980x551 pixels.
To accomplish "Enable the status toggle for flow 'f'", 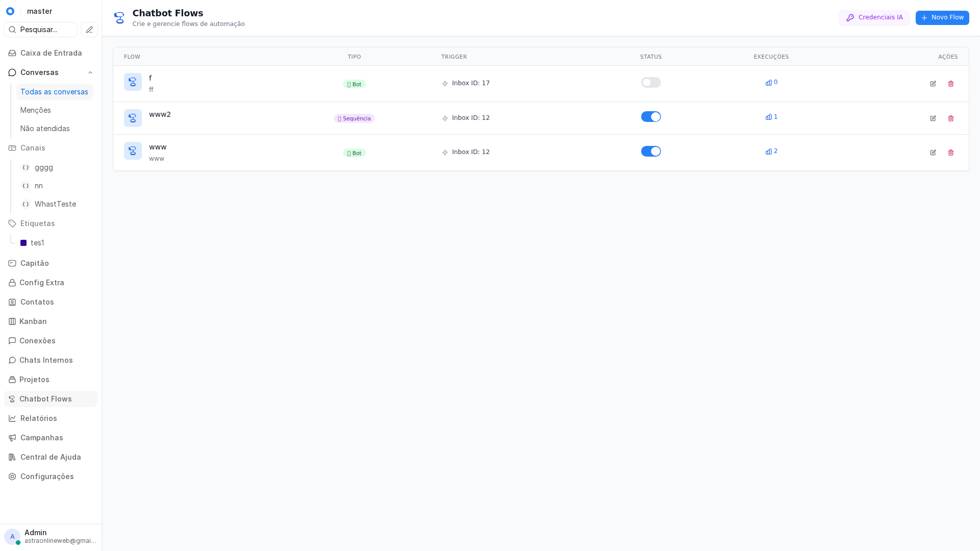I will 651,82.
